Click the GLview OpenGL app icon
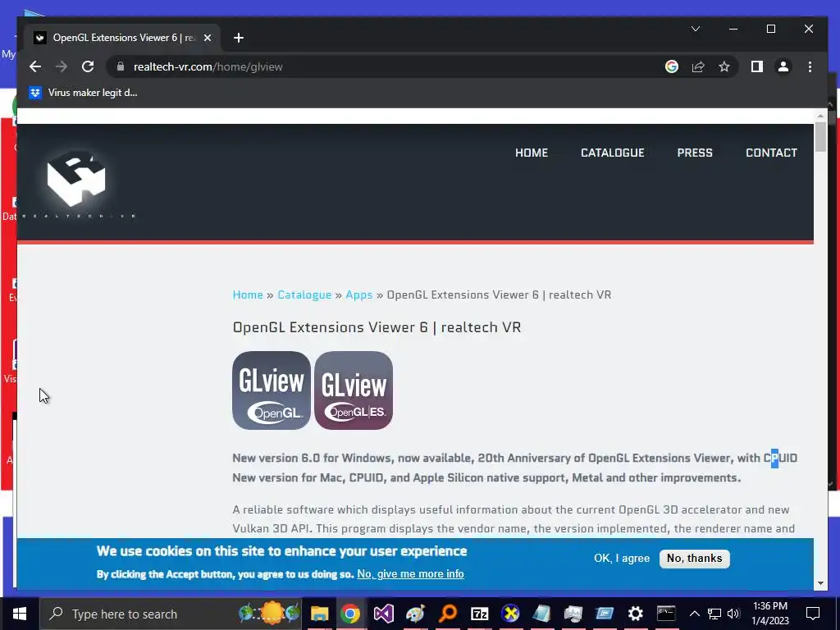The height and width of the screenshot is (630, 840). [272, 390]
